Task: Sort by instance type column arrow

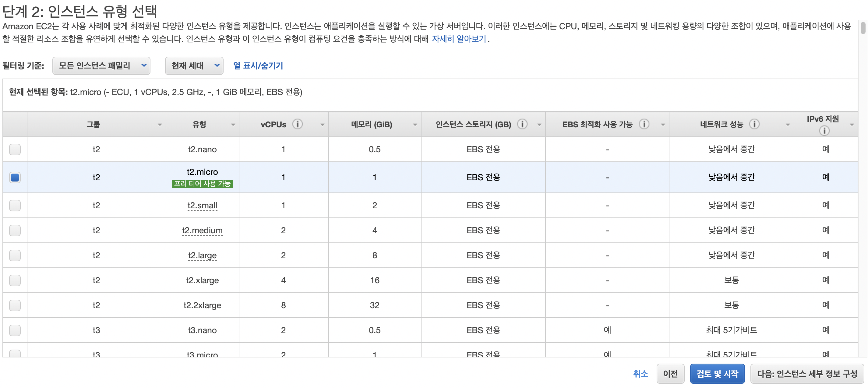Action: [233, 125]
